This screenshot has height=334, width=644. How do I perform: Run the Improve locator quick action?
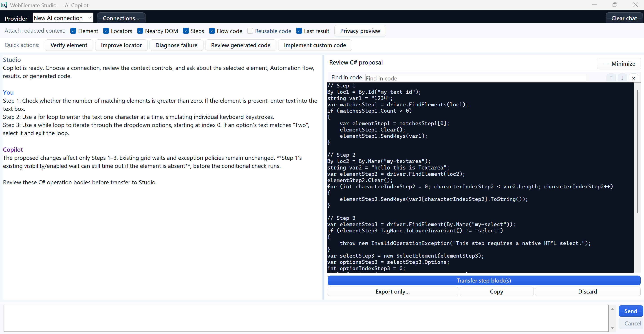[x=121, y=45]
